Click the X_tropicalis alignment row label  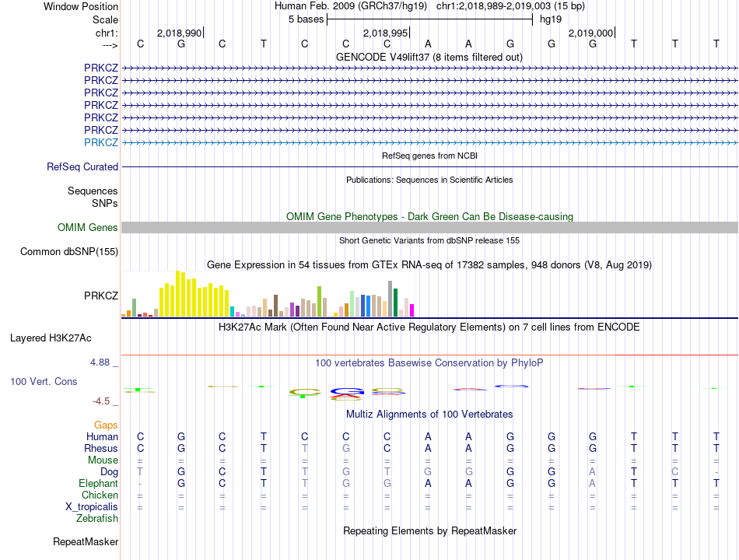[x=92, y=507]
